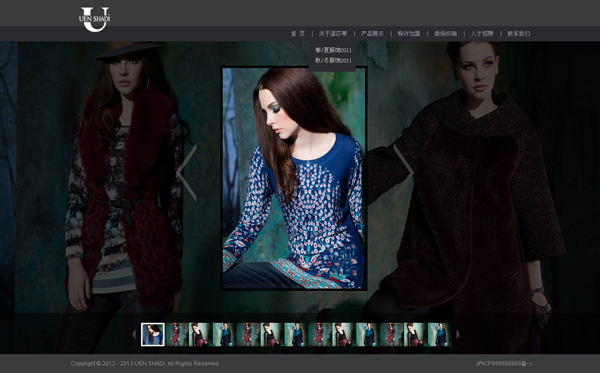Select the highlighted first thumbnail

click(x=153, y=334)
